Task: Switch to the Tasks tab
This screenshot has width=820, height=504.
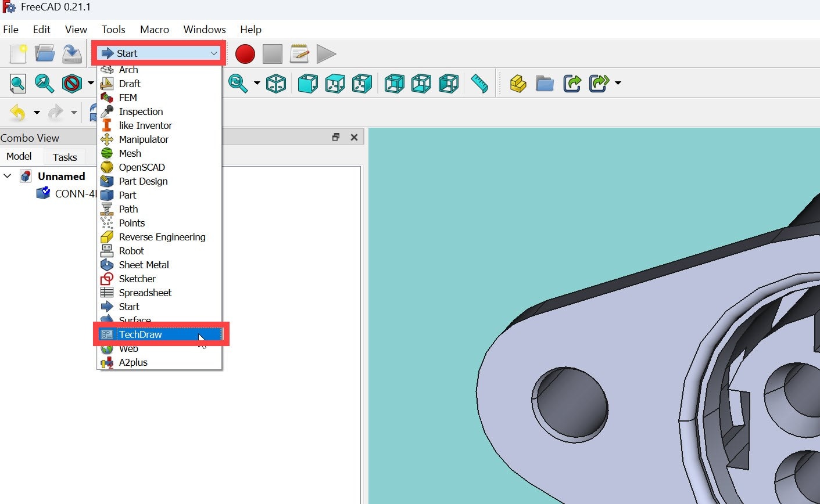Action: (65, 157)
